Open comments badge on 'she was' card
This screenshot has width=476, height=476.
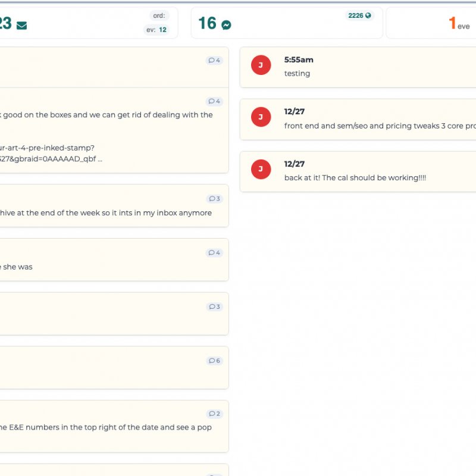(214, 253)
